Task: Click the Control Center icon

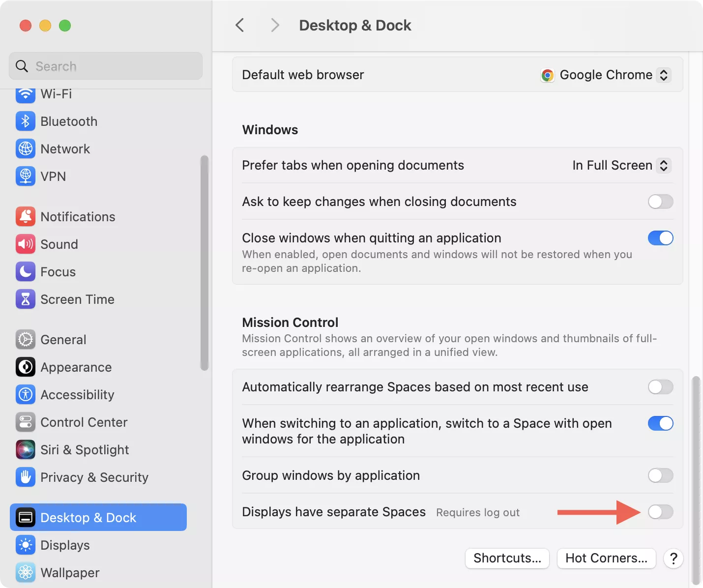Action: coord(26,422)
